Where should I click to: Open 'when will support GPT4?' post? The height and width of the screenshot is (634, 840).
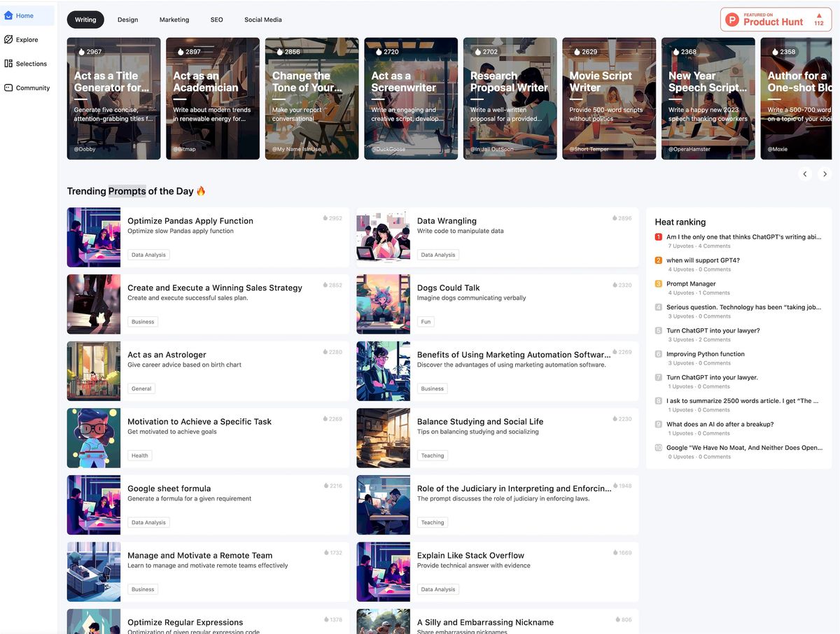[703, 260]
